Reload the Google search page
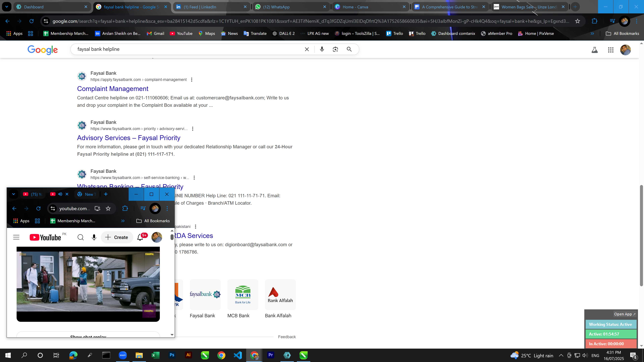Image resolution: width=644 pixels, height=362 pixels. coord(31,21)
